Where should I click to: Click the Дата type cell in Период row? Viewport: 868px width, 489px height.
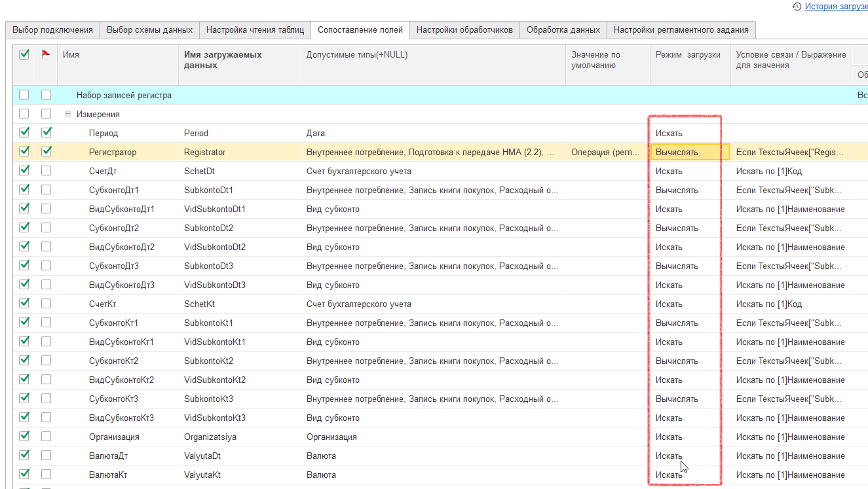pos(433,133)
